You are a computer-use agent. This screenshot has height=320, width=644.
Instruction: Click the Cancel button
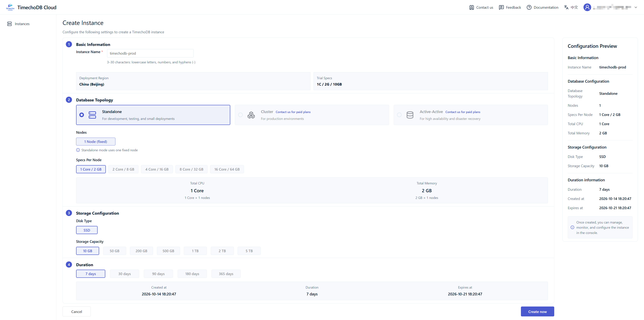coord(76,311)
